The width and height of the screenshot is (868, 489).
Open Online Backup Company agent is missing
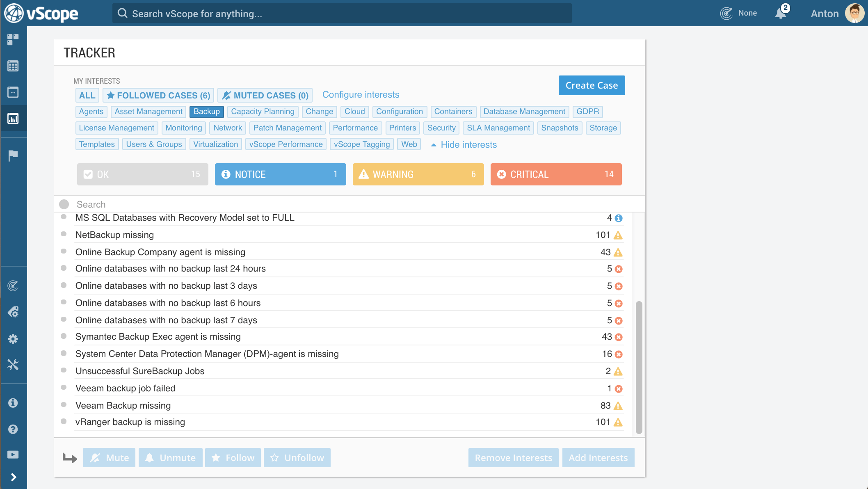point(160,252)
